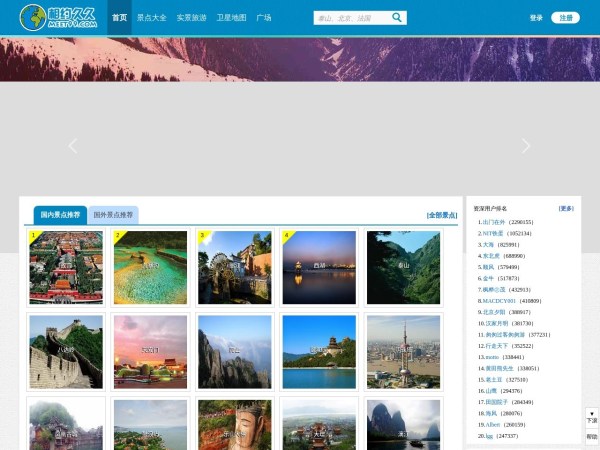600x450 pixels.
Task: Open user Albert in ranking
Action: (493, 425)
